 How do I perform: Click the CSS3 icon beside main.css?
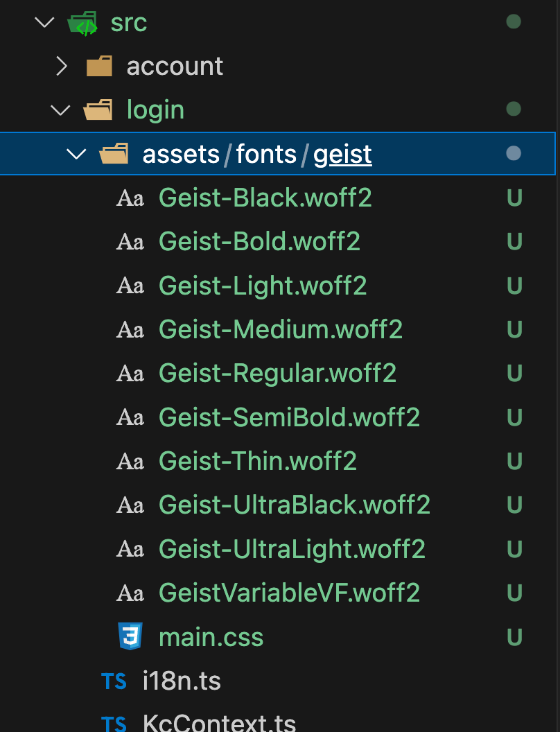click(x=130, y=636)
